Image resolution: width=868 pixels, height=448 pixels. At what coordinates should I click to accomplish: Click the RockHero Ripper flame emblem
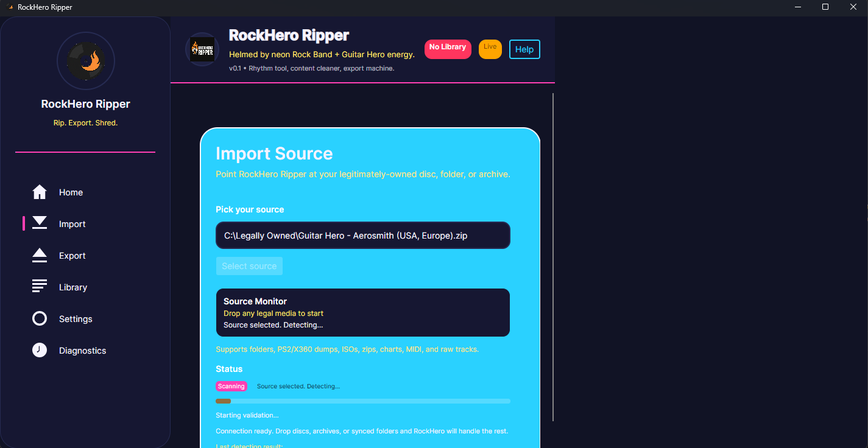85,61
